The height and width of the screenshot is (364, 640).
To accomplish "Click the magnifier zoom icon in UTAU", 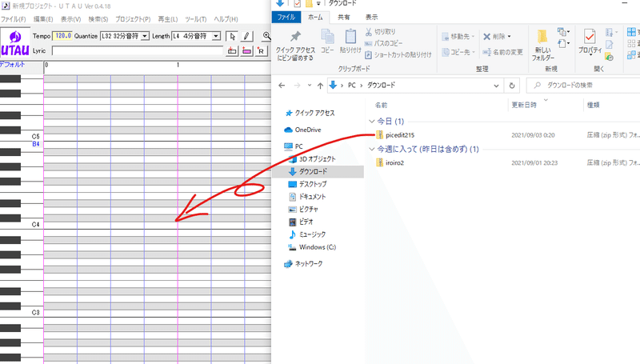I will pos(266,36).
